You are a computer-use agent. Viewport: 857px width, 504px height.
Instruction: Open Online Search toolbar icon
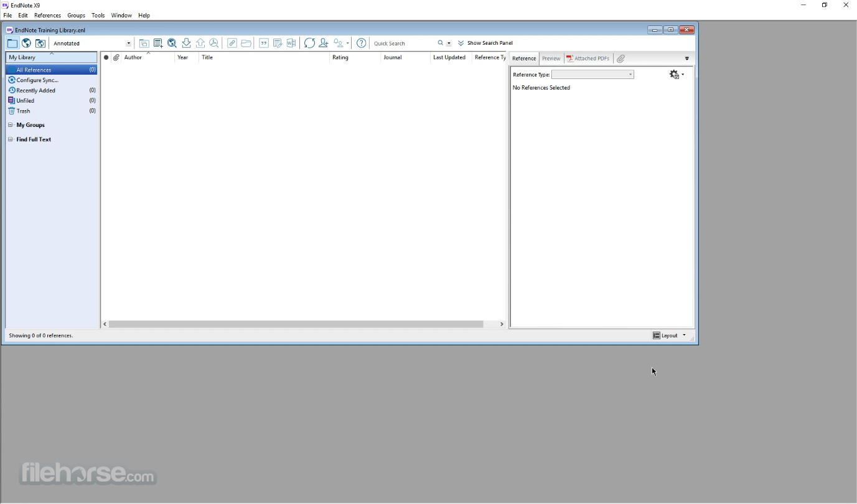172,43
